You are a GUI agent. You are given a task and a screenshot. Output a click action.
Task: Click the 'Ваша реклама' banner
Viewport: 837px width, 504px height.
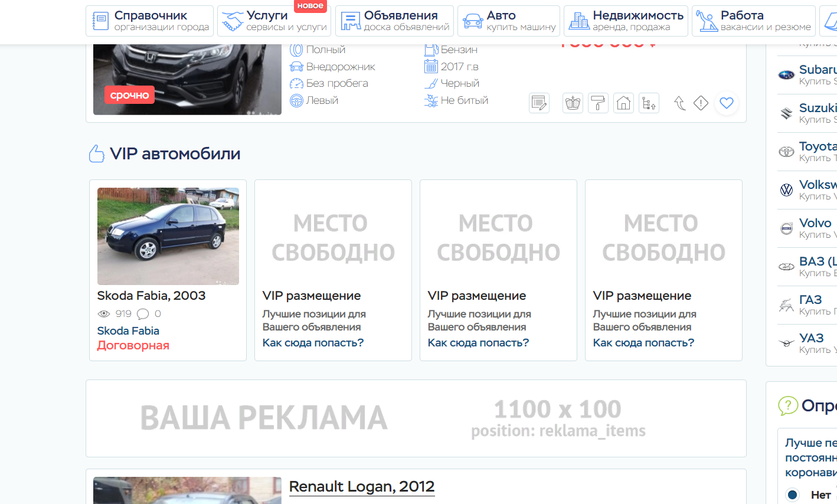(x=416, y=418)
